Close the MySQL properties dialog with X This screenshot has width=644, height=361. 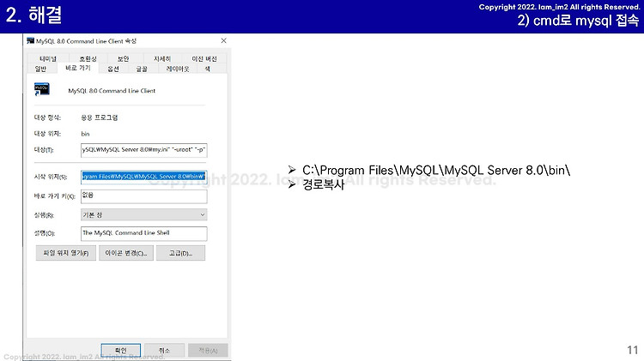point(223,40)
